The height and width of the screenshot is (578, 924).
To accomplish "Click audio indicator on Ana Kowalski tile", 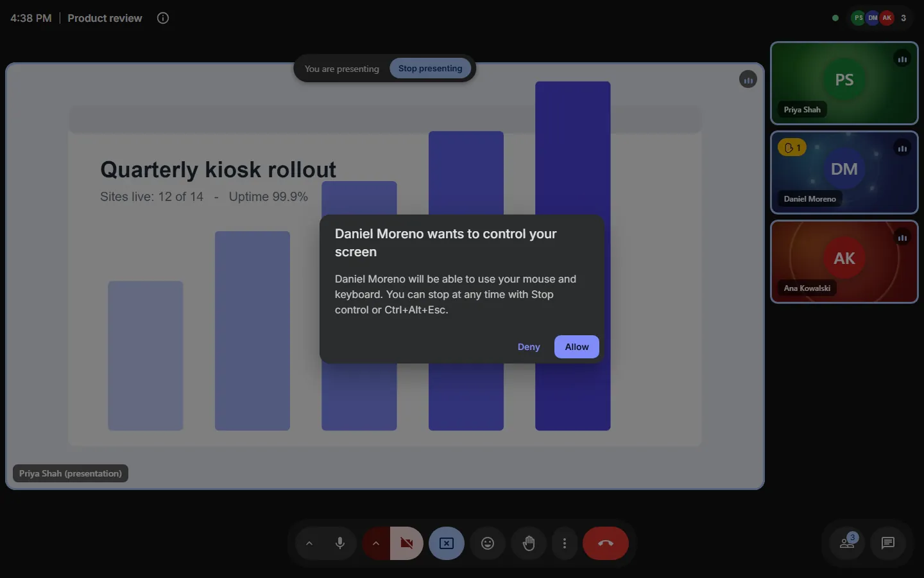I will (902, 238).
